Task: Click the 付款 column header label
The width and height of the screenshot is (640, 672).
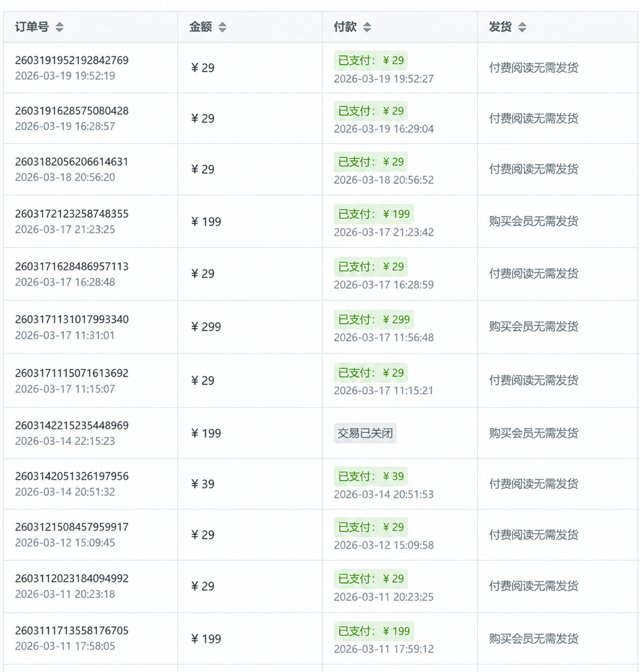Action: (346, 27)
